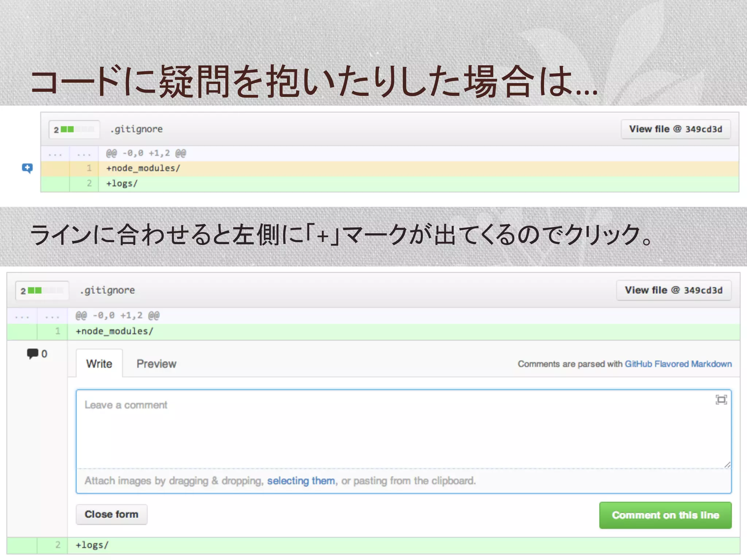This screenshot has height=560, width=747.
Task: Click the selecting them link to attach images
Action: pos(301,481)
